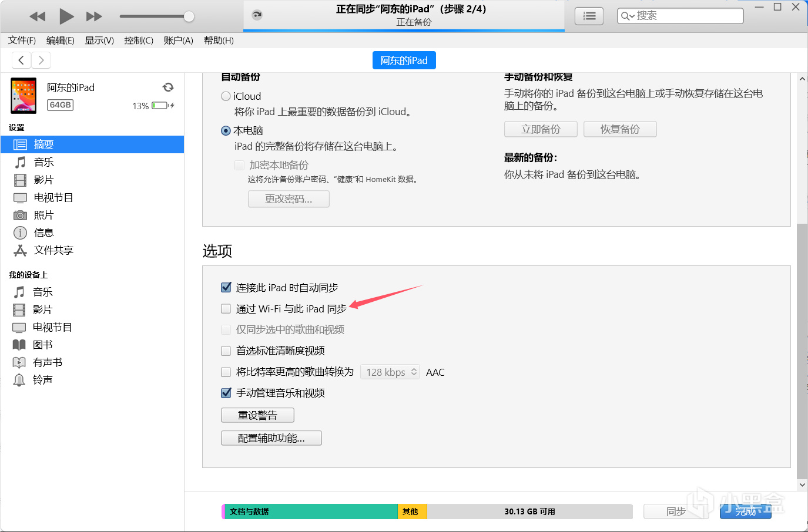The image size is (808, 532).
Task: Click the 你从未将 iPad 备份到这台电脑 status text
Action: click(x=572, y=174)
